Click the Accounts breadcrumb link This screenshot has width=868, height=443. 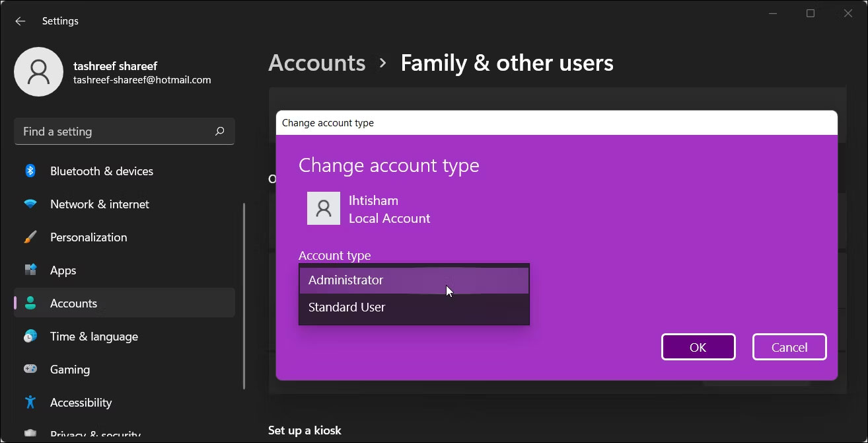coord(317,63)
